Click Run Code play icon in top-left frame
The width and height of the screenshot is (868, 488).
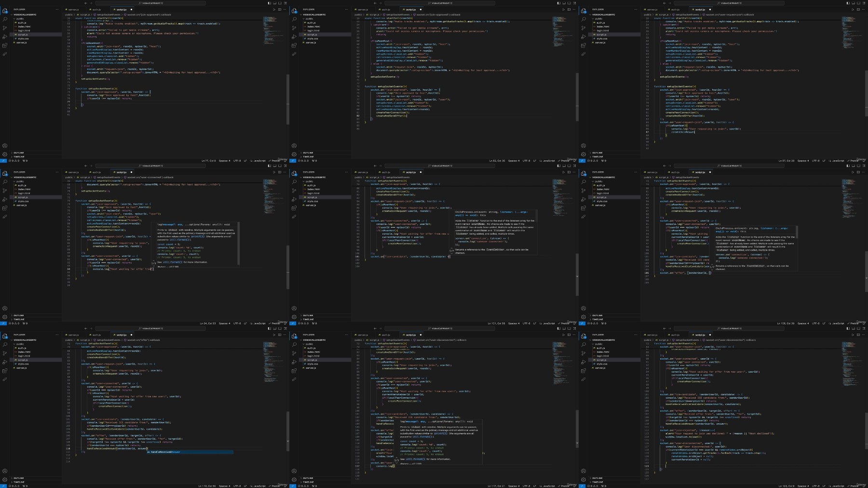274,9
